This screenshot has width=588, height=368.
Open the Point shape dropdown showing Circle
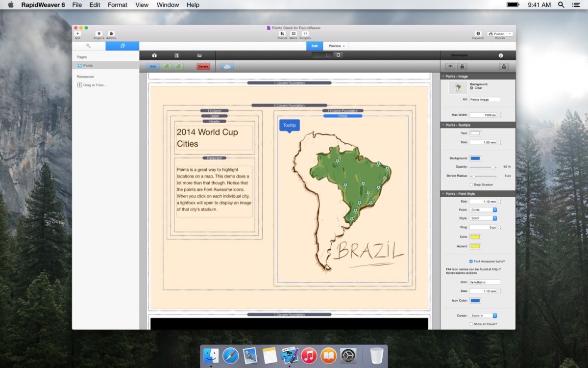[483, 210]
